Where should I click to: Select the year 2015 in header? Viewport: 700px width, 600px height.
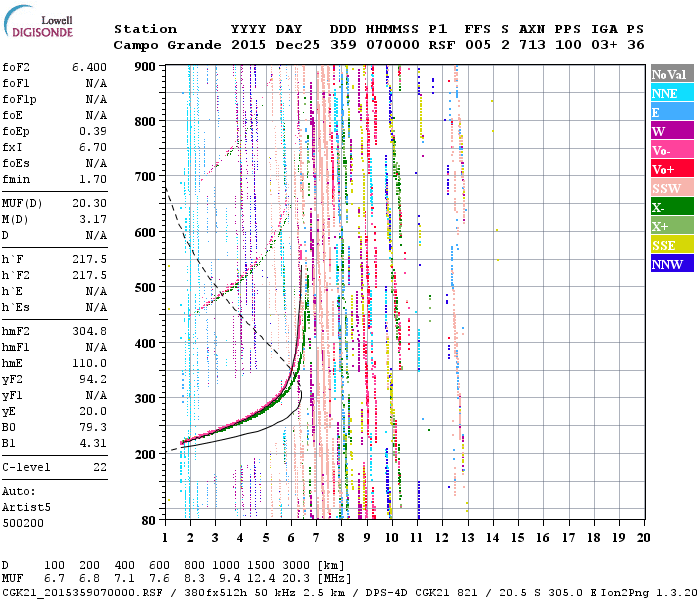pyautogui.click(x=248, y=45)
